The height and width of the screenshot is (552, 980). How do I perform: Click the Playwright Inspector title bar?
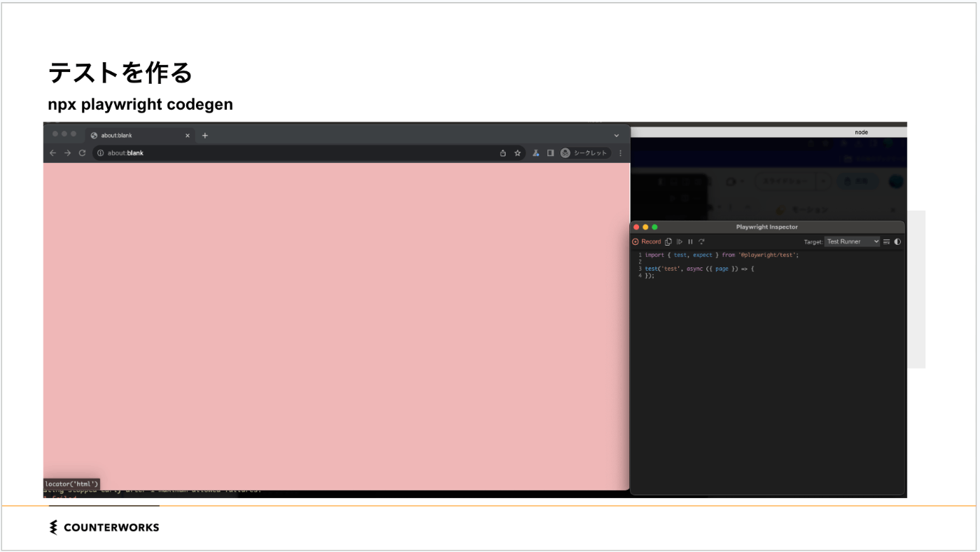[x=766, y=227]
